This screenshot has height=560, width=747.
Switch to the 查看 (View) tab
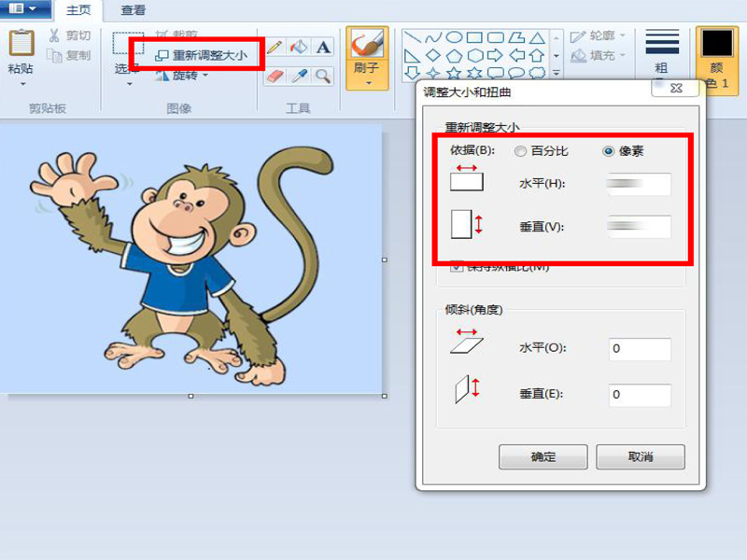pyautogui.click(x=133, y=11)
